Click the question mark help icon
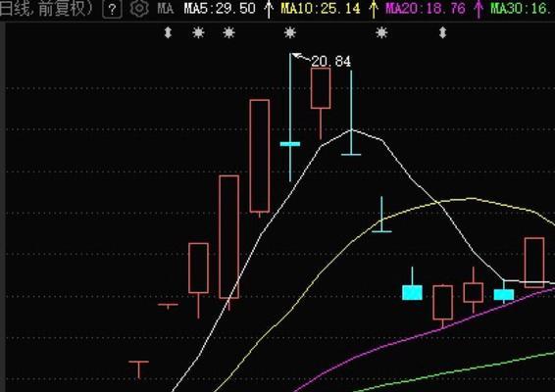This screenshot has height=392, width=555. (112, 9)
